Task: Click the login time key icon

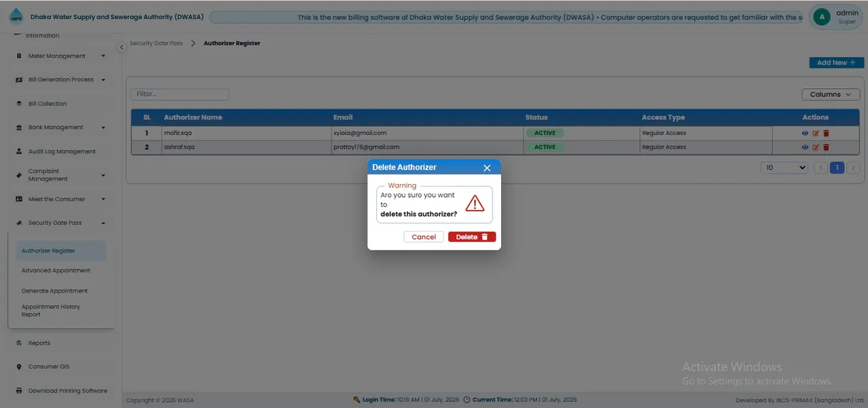Action: [357, 400]
